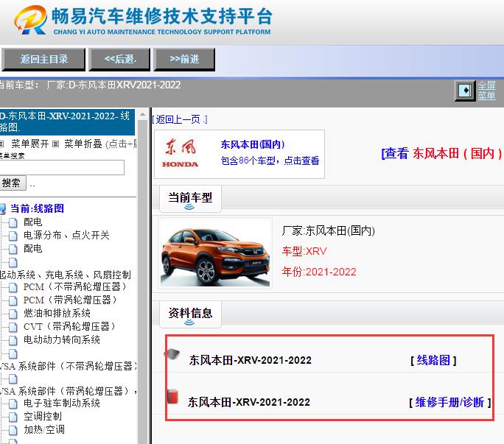Viewport: 504px width, 444px height.
Task: Open the [维修手册/诊断] link
Action: click(x=449, y=402)
